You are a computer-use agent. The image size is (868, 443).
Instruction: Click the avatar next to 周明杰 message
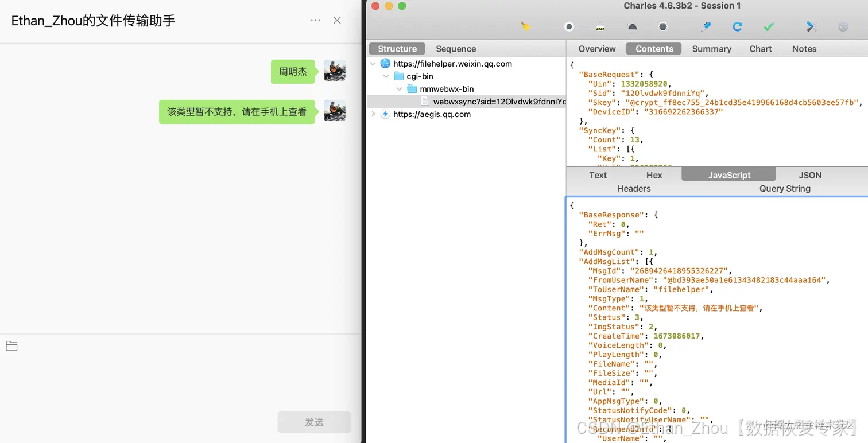pos(335,71)
